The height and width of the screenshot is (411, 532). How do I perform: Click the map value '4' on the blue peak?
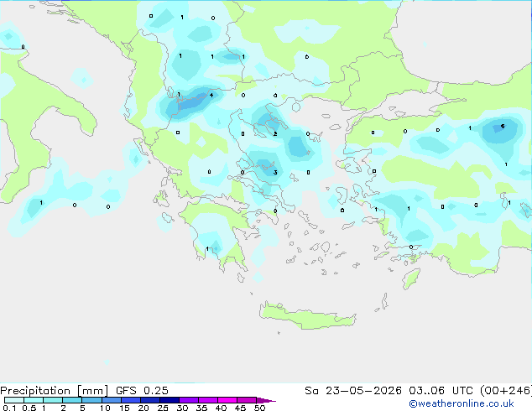pyautogui.click(x=211, y=96)
